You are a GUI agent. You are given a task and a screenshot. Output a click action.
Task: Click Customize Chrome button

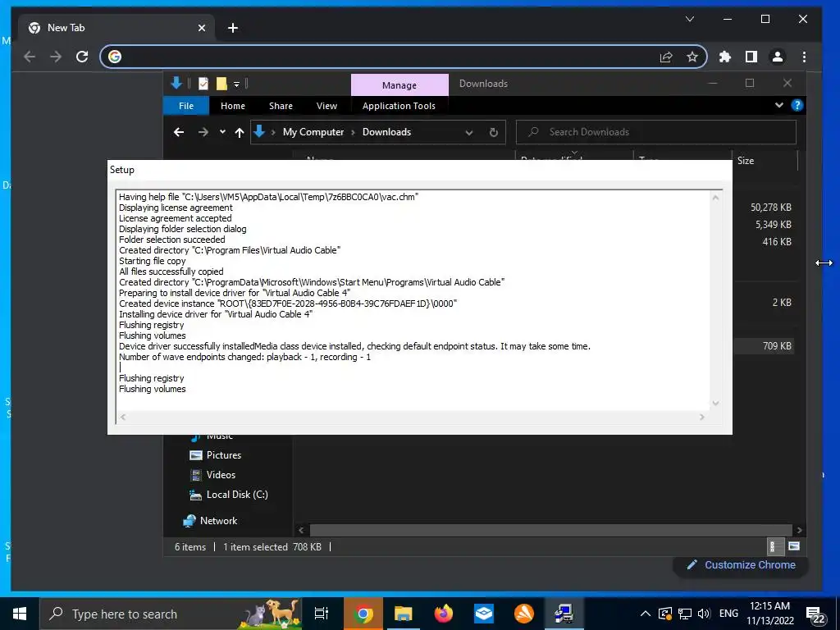741,564
